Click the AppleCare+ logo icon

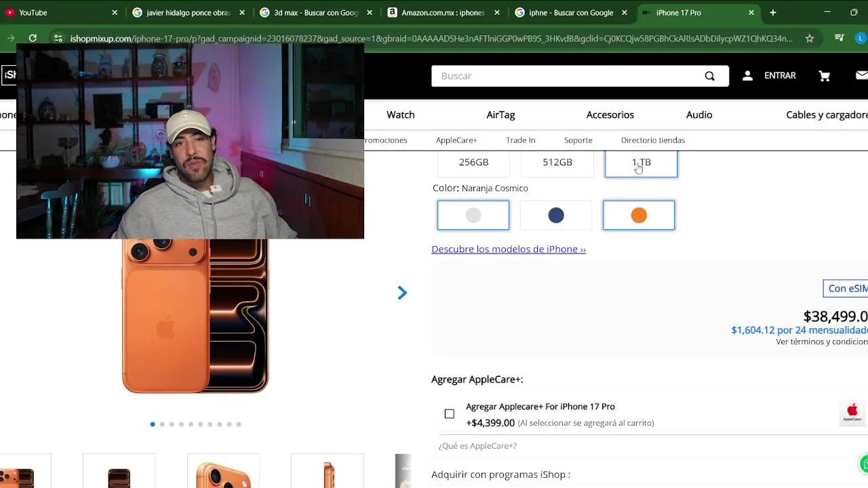(x=852, y=413)
